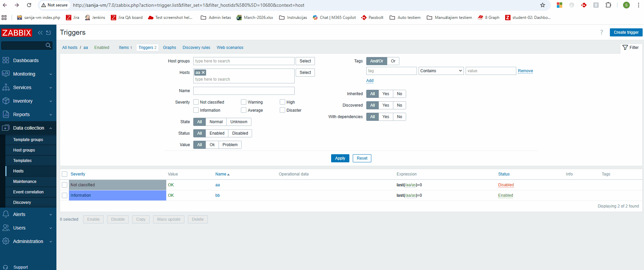Reload the page using browser refresh icon
644x270 pixels.
click(x=29, y=5)
